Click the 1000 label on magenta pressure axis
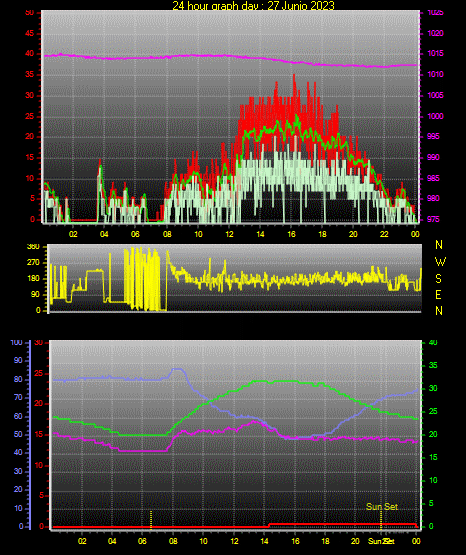The height and width of the screenshot is (555, 466). pos(435,116)
